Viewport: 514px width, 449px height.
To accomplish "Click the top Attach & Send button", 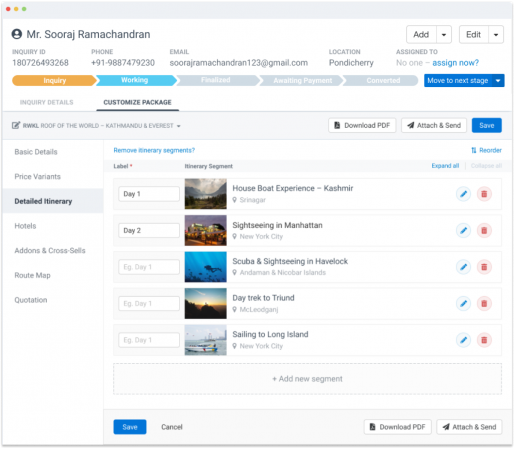I will tap(434, 125).
